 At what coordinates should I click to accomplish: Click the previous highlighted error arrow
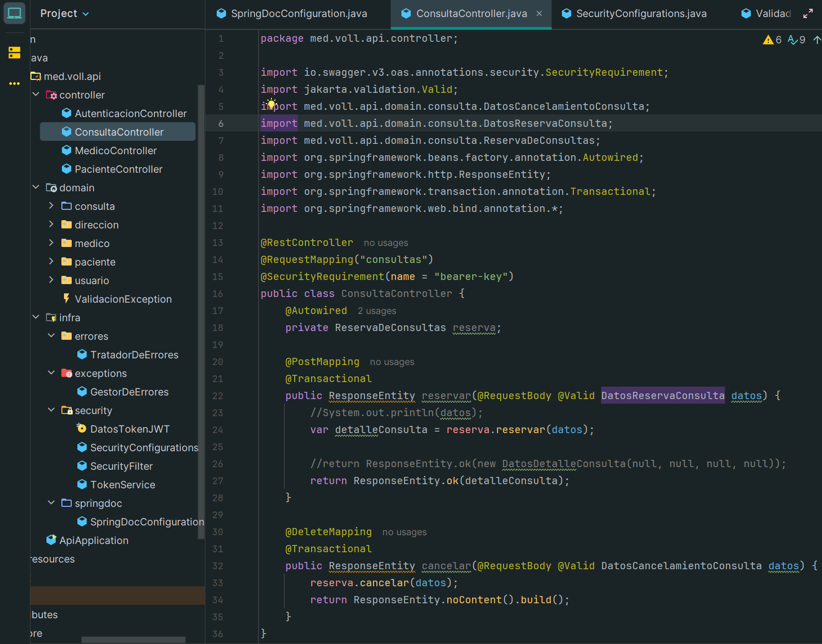pos(817,40)
